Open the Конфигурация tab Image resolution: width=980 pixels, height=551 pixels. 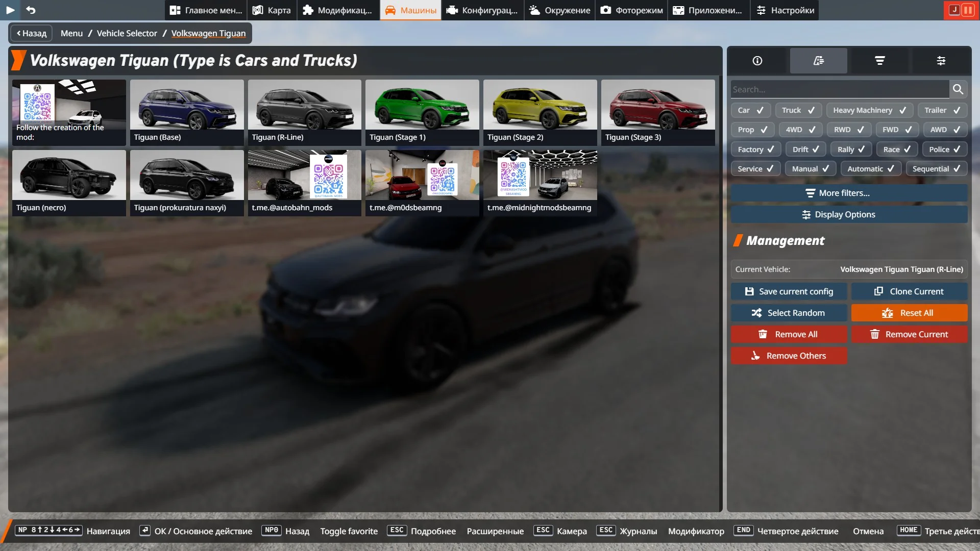[482, 10]
